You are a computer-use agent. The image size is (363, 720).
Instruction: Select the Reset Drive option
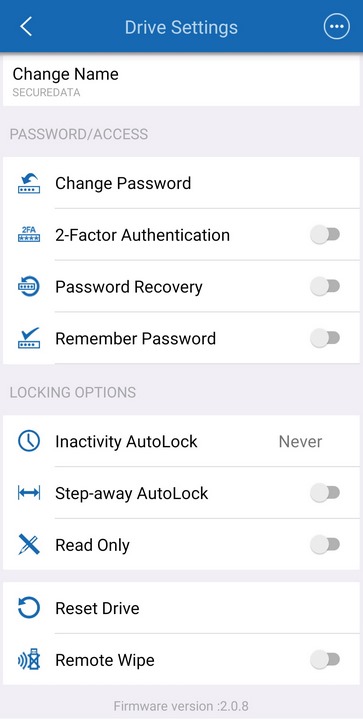(181, 608)
